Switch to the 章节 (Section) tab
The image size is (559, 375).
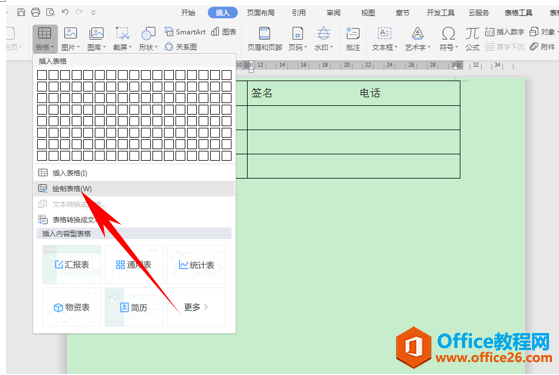coord(402,13)
